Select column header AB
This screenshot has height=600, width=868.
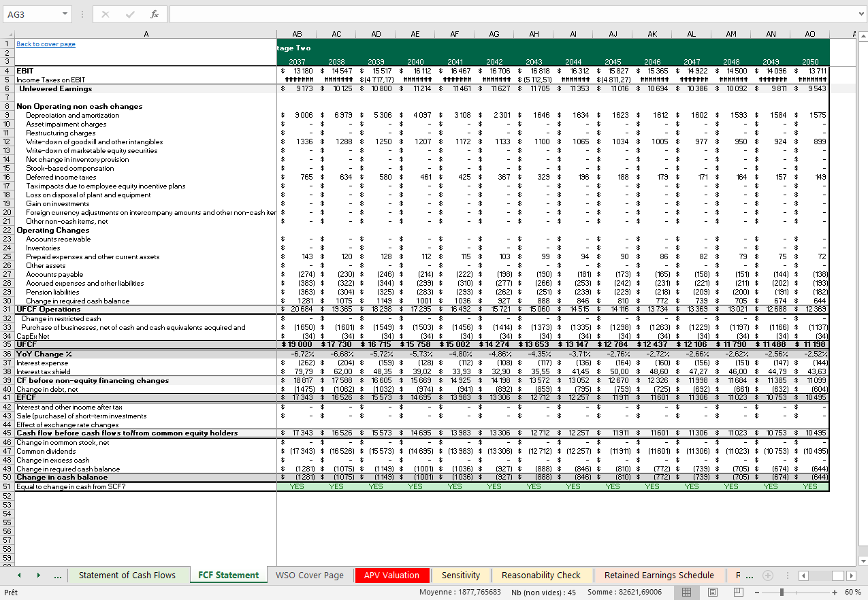[297, 34]
